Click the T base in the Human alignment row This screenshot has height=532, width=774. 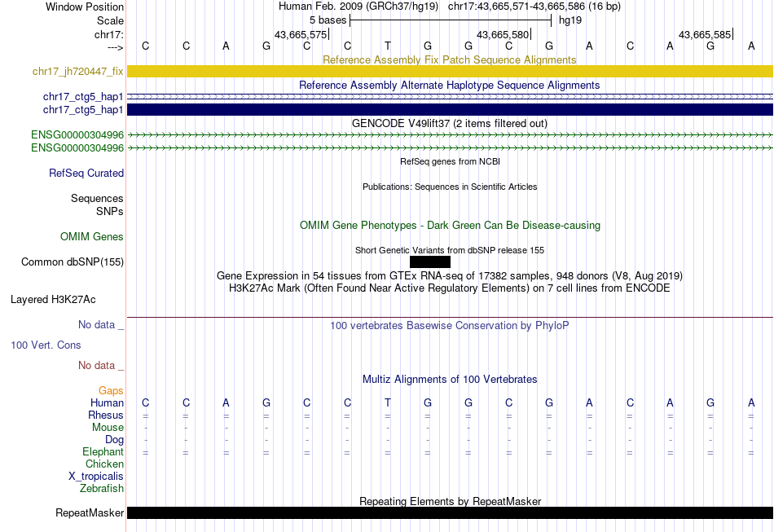coord(388,402)
